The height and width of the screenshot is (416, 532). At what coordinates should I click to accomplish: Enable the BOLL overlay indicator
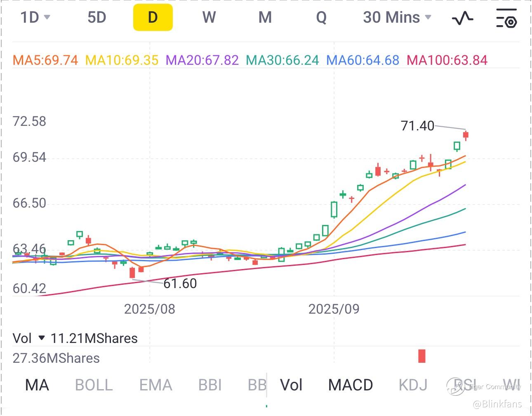point(94,385)
